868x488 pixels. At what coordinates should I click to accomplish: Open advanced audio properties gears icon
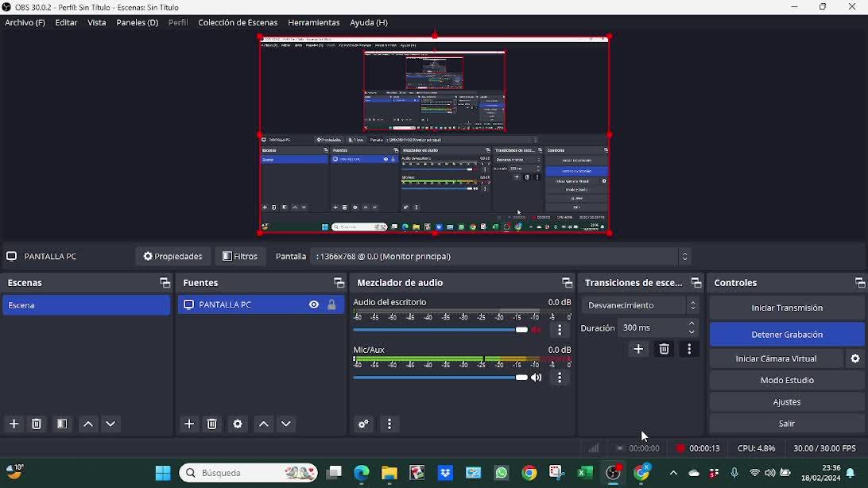tap(363, 424)
